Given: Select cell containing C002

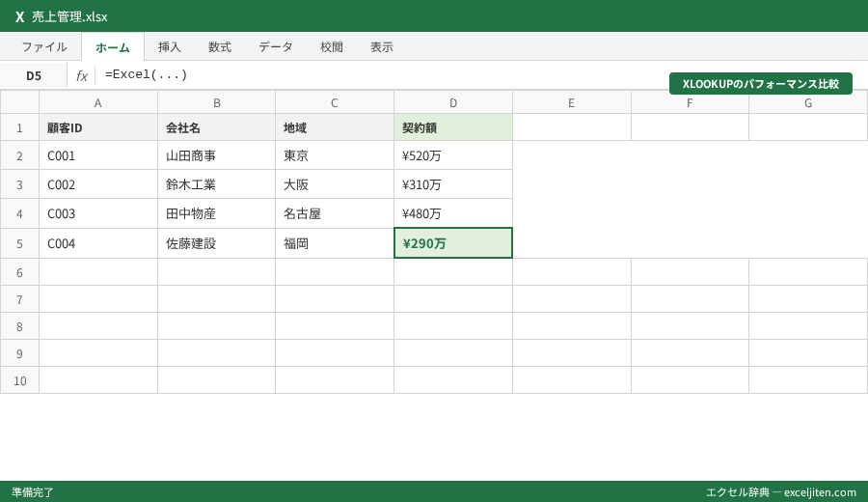Looking at the screenshot, I should tap(98, 184).
